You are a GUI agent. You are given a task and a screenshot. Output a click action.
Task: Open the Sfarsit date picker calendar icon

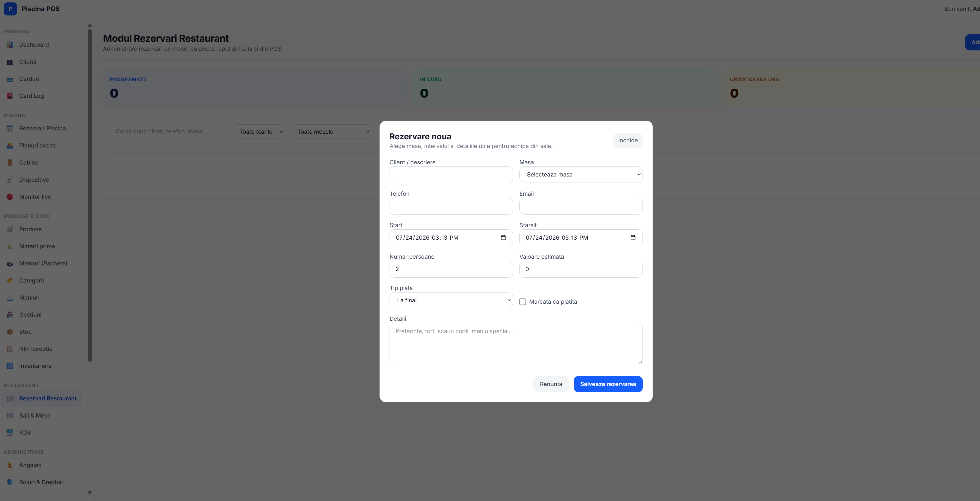pyautogui.click(x=633, y=238)
